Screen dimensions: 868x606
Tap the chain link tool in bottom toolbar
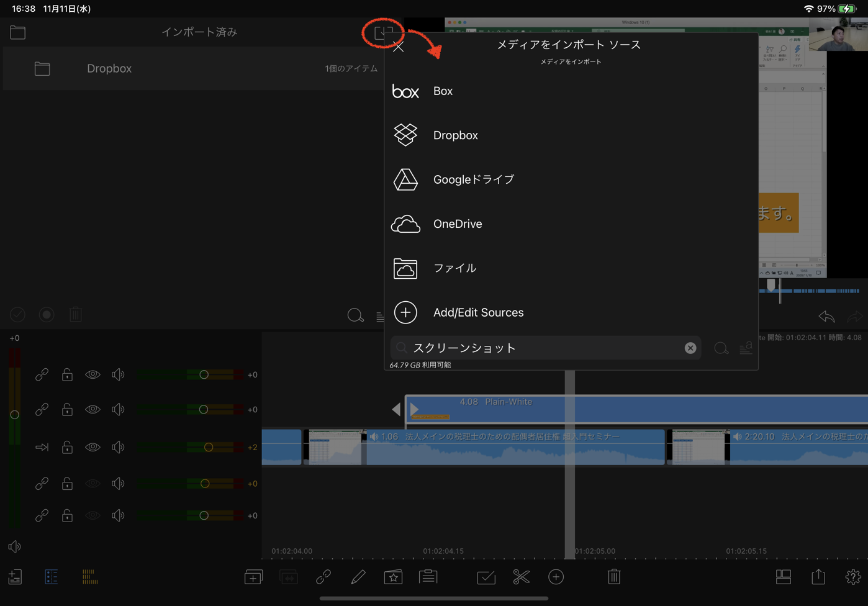(x=323, y=577)
